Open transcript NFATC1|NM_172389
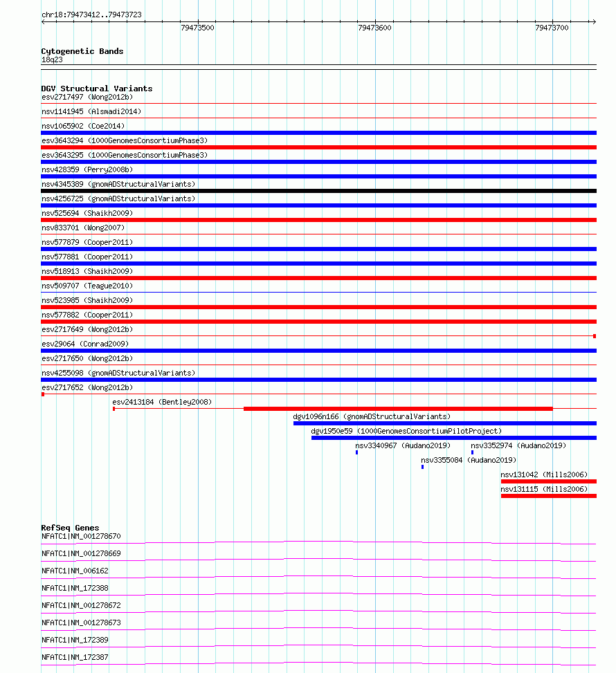This screenshot has width=616, height=673. [x=75, y=640]
